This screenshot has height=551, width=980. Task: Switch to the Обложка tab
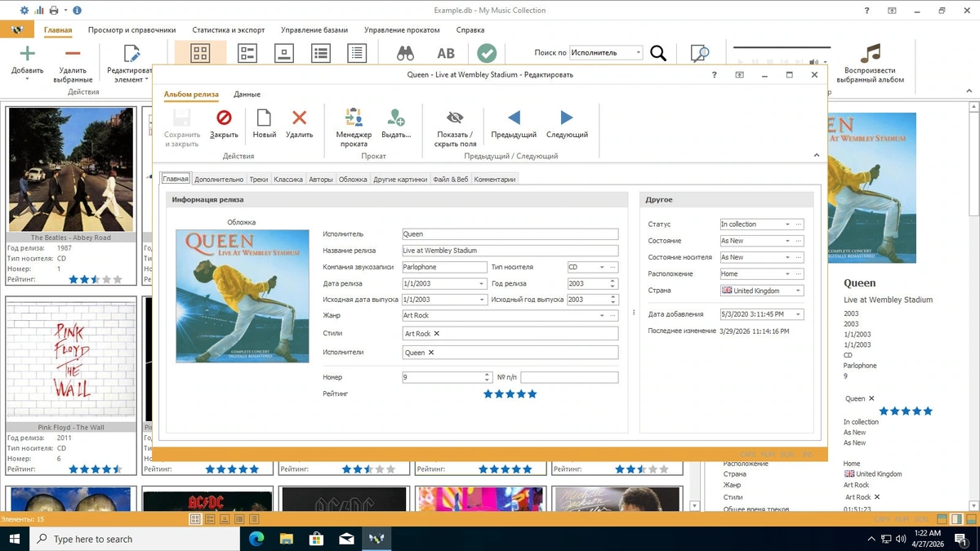(353, 179)
